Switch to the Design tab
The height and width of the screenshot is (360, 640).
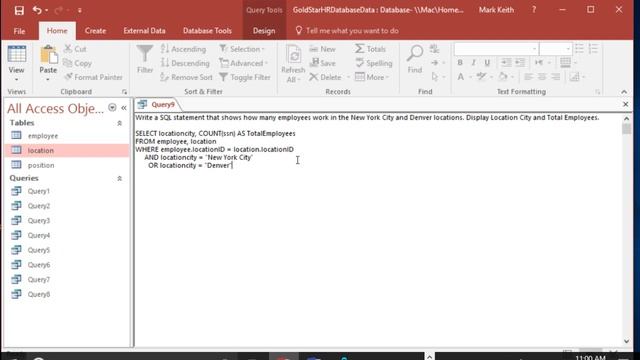(x=264, y=31)
